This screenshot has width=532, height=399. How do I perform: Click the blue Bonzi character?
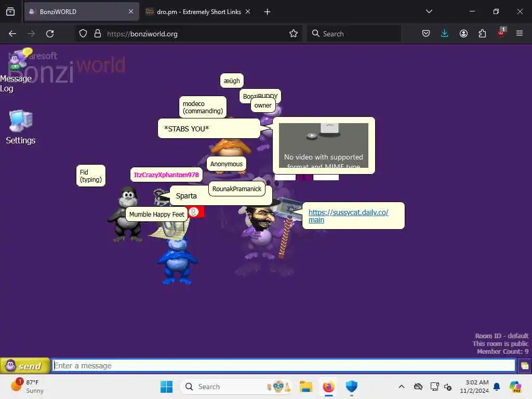[177, 261]
